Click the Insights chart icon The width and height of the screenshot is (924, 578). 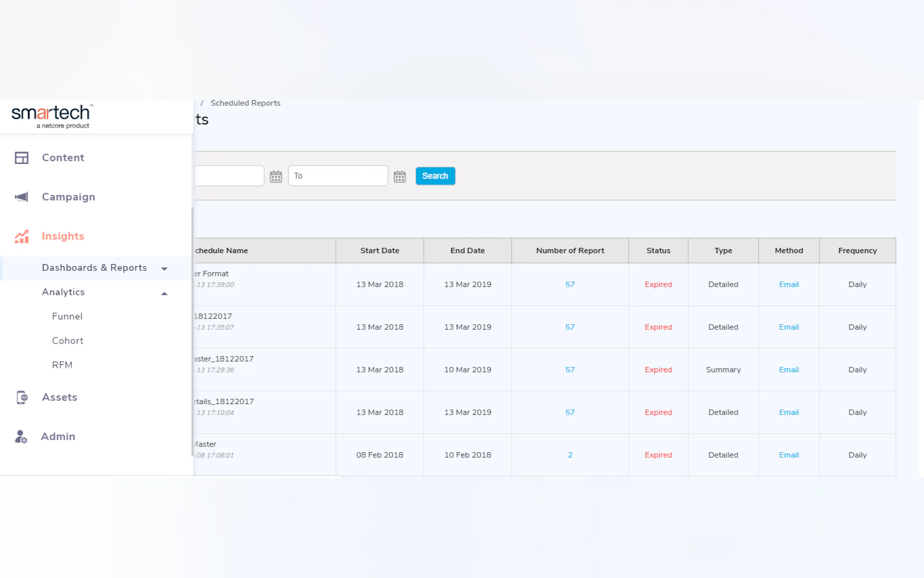pyautogui.click(x=21, y=236)
